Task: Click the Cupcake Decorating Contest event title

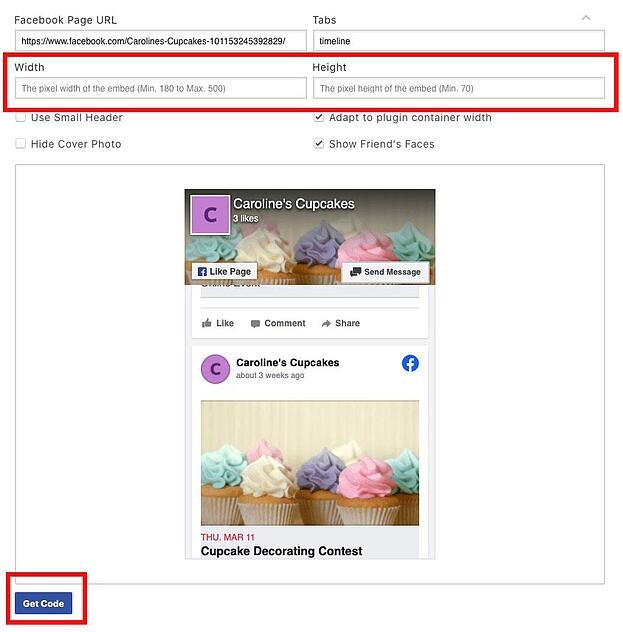Action: [281, 551]
